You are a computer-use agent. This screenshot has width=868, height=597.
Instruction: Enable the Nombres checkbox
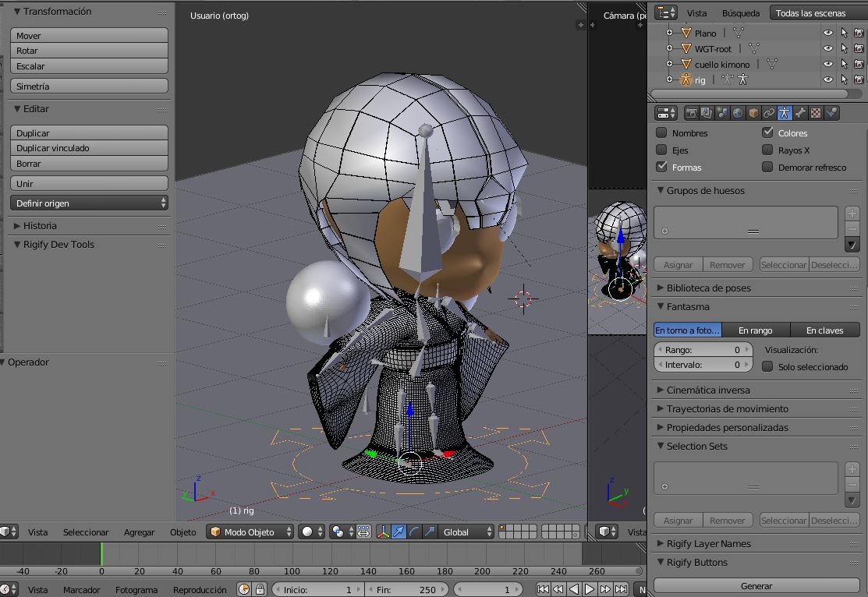tap(661, 133)
